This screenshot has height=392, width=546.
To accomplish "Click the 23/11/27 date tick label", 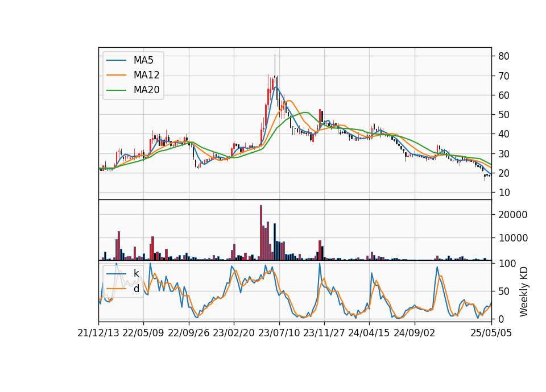I will point(324,333).
